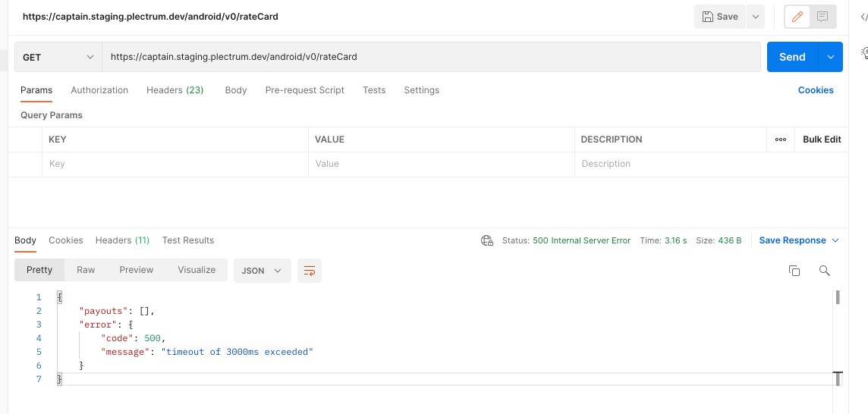Select the Visualize response view

point(197,270)
